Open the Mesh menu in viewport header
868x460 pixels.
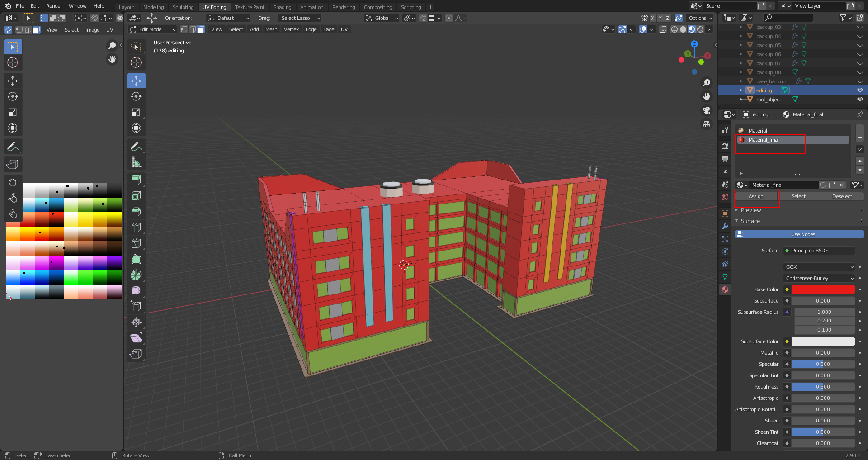pos(271,29)
